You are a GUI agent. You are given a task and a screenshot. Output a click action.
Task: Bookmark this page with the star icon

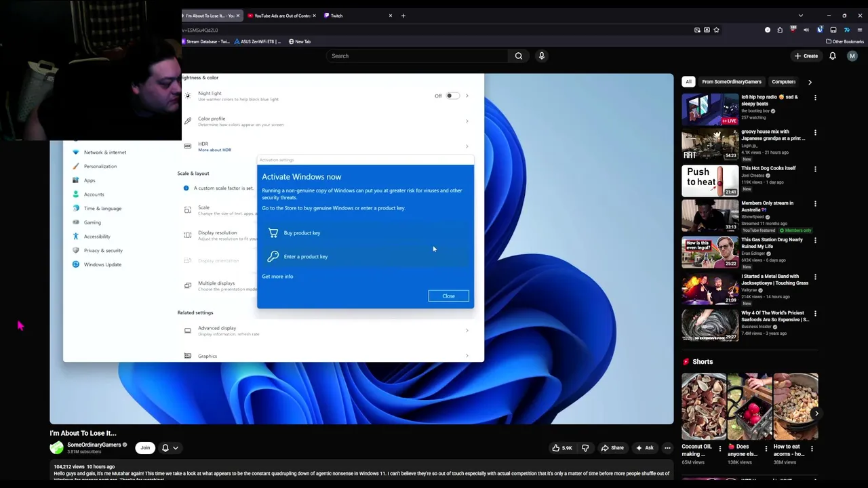coord(716,30)
